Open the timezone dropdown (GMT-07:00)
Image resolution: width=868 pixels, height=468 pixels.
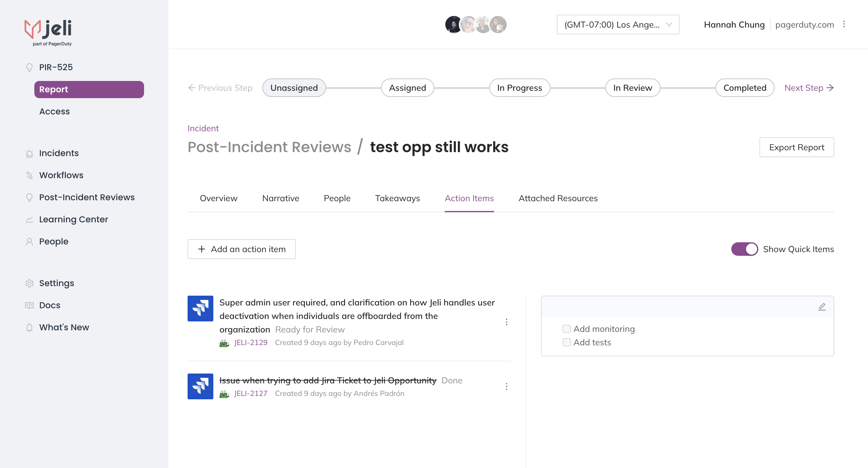tap(618, 25)
